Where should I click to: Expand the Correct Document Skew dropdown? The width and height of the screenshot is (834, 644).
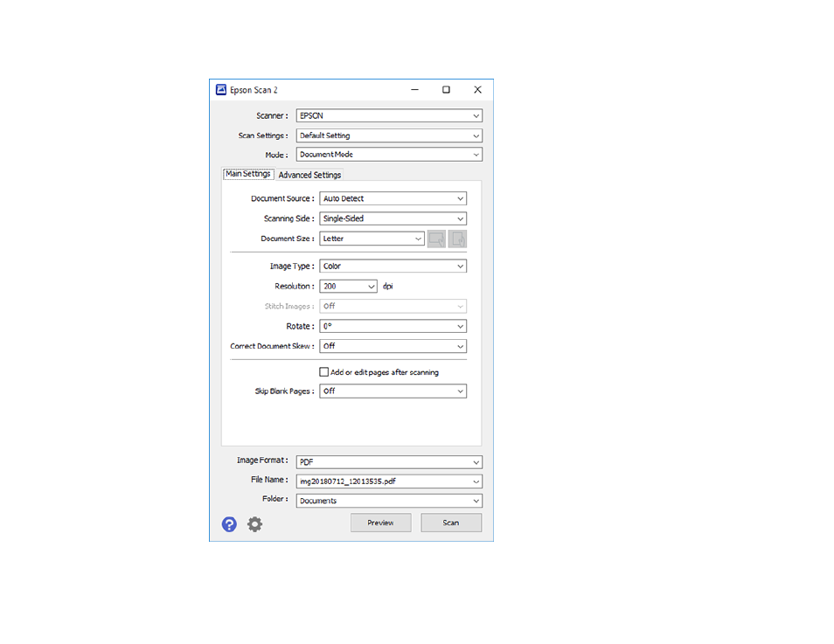[393, 346]
